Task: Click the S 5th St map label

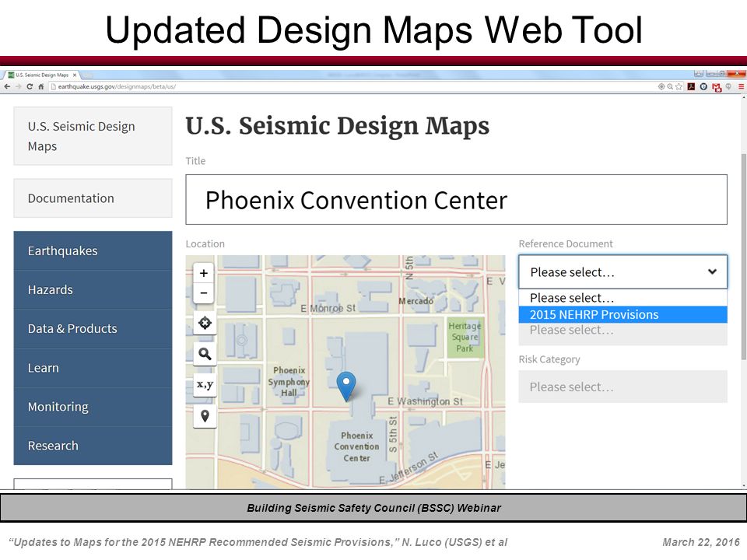Action: pos(393,435)
